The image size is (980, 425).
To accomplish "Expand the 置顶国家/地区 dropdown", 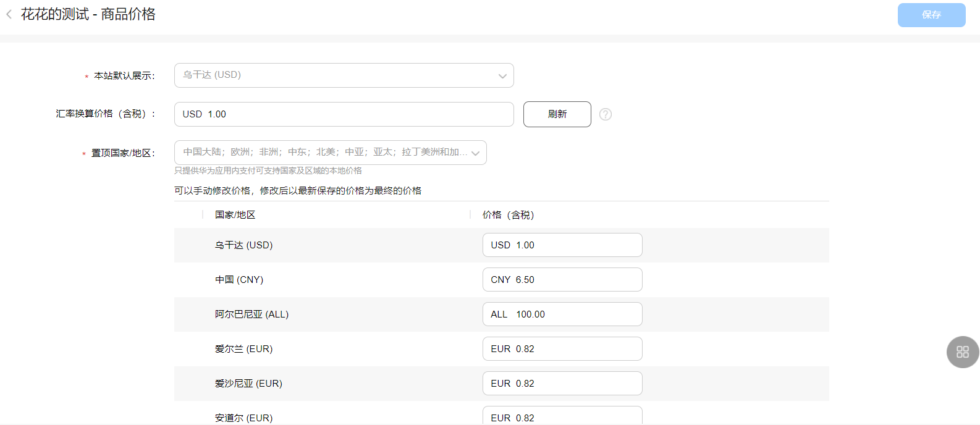I will (x=331, y=153).
